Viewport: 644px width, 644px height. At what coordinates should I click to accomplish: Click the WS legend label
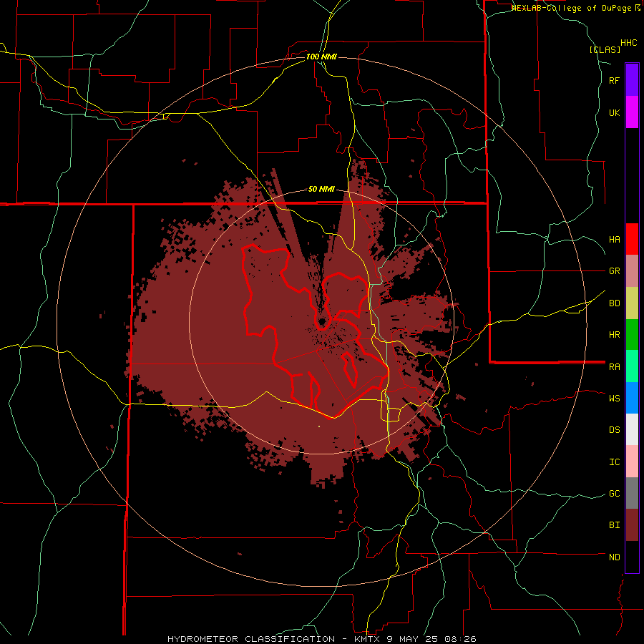(614, 399)
